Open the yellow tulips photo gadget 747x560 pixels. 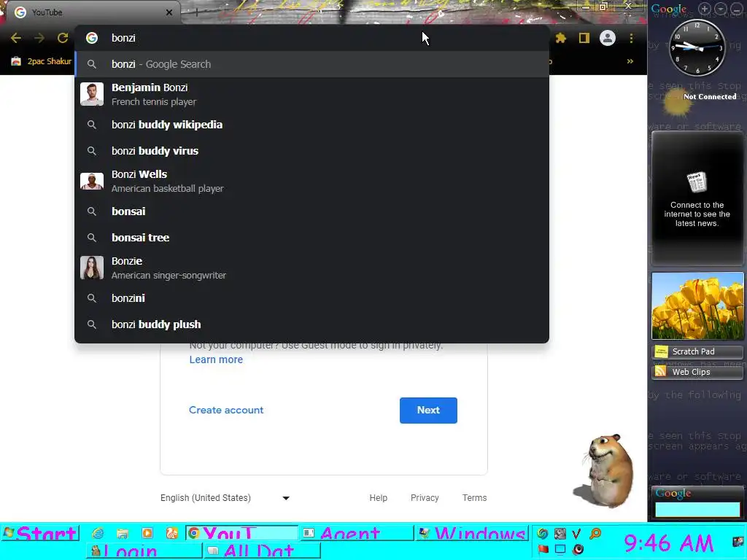[x=697, y=306]
